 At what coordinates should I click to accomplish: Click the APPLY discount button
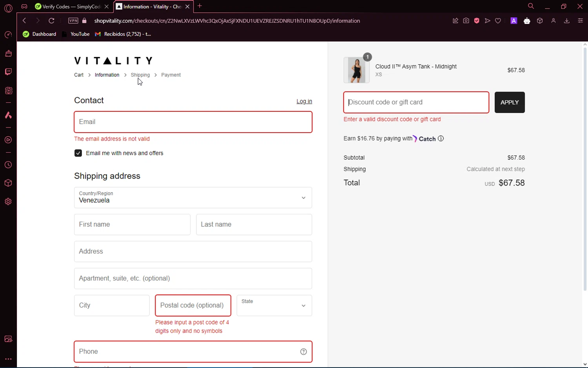click(510, 102)
